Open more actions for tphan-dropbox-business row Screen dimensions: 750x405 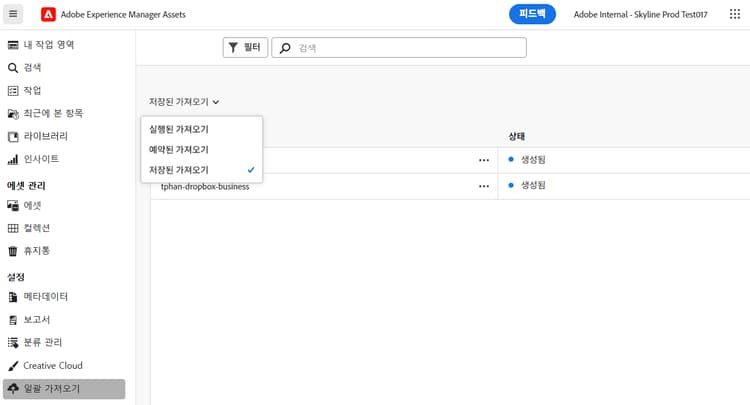coord(484,186)
